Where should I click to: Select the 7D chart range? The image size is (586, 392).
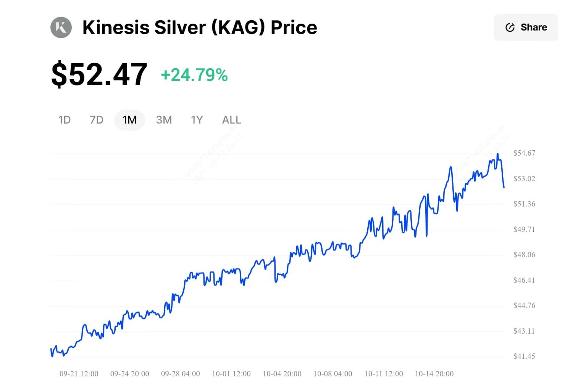[97, 120]
